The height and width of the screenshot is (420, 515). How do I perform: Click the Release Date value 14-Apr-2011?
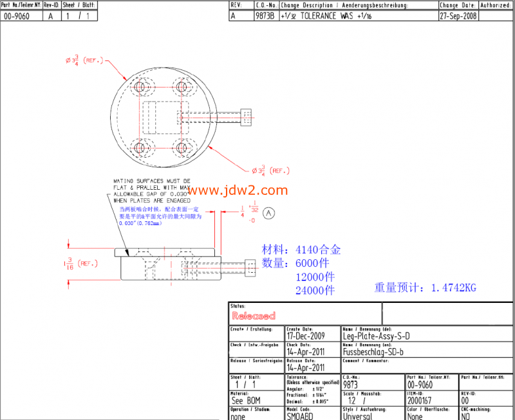(x=306, y=367)
